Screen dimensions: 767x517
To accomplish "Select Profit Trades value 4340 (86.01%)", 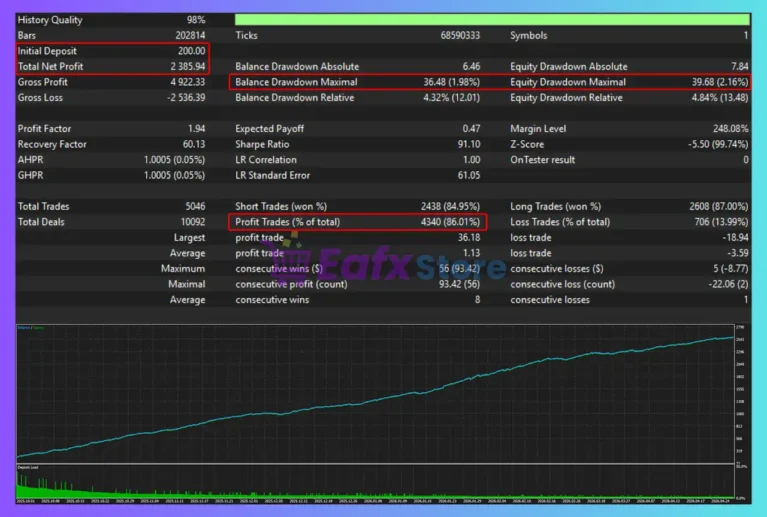I will pos(451,222).
